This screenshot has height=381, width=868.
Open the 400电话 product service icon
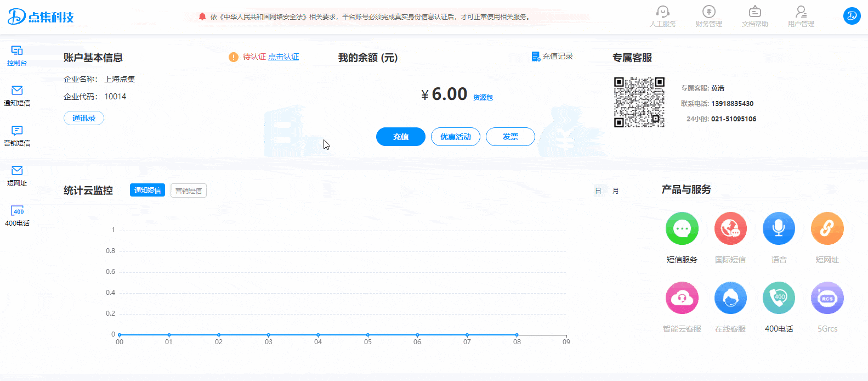click(x=779, y=298)
